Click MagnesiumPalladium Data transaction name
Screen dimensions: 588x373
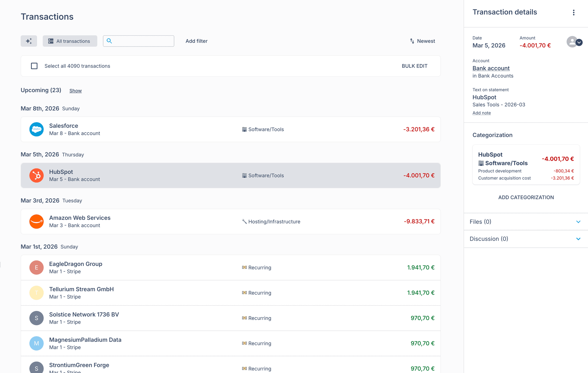coord(85,340)
